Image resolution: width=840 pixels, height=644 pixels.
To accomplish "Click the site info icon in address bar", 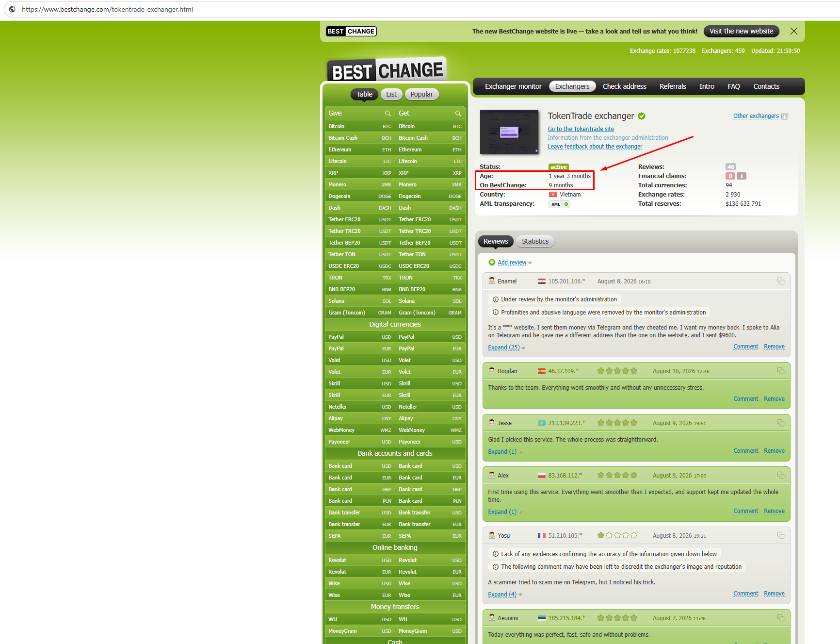I will (x=12, y=9).
